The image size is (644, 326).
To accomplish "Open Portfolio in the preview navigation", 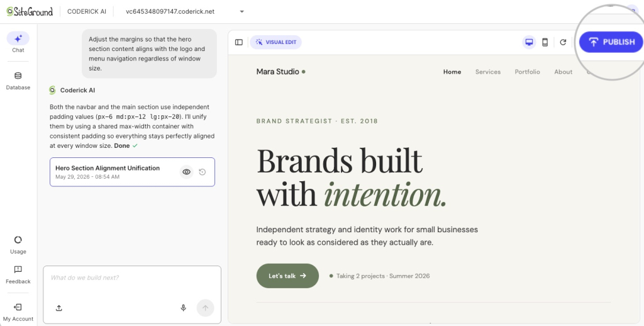I will [528, 72].
